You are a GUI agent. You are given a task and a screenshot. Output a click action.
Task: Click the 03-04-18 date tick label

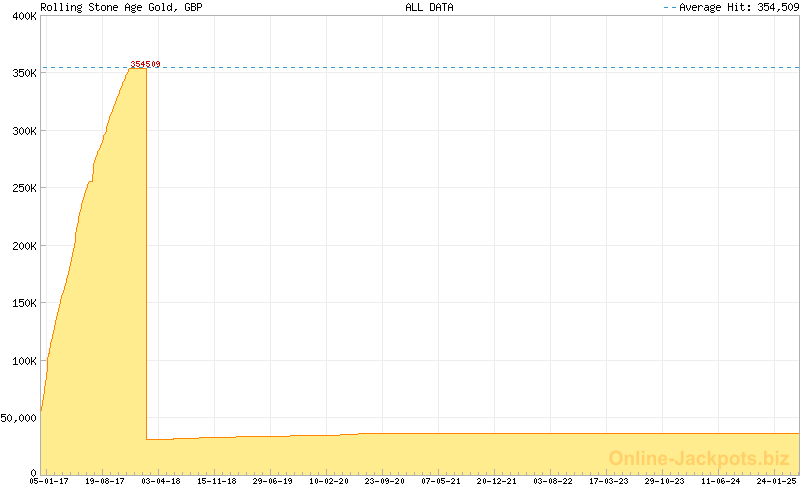click(160, 481)
